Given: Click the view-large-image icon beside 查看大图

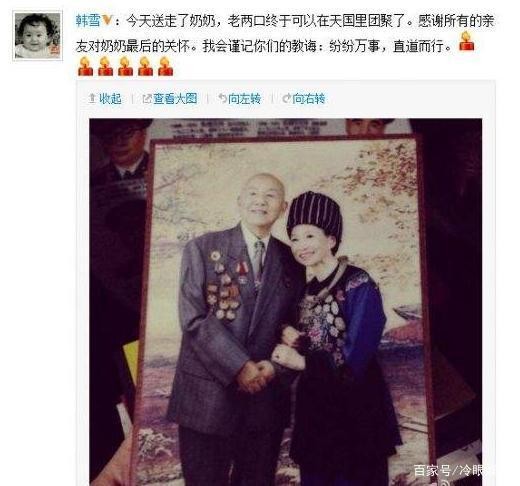Looking at the screenshot, I should click(x=147, y=98).
